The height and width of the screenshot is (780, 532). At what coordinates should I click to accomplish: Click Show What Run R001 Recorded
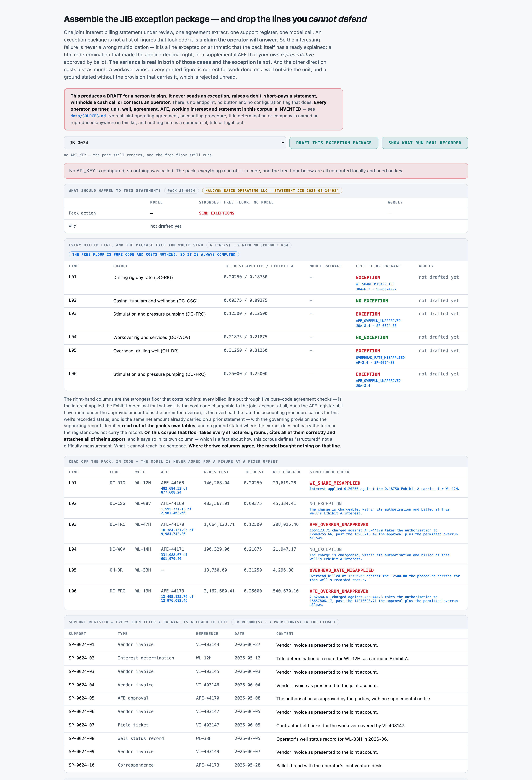[425, 143]
